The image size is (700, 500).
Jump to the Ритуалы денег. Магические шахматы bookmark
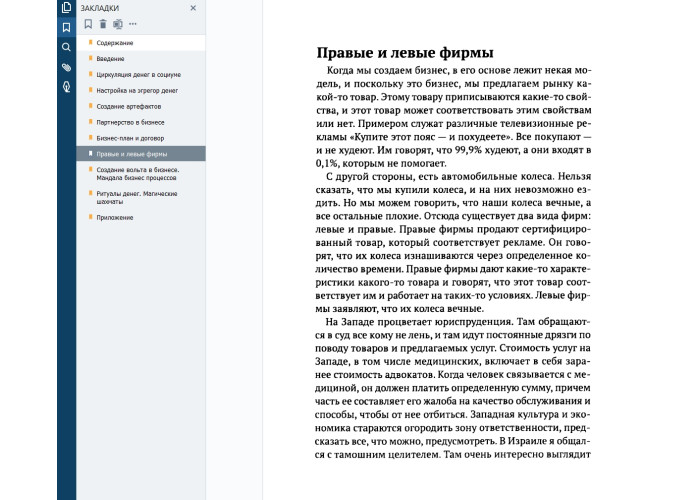[136, 197]
